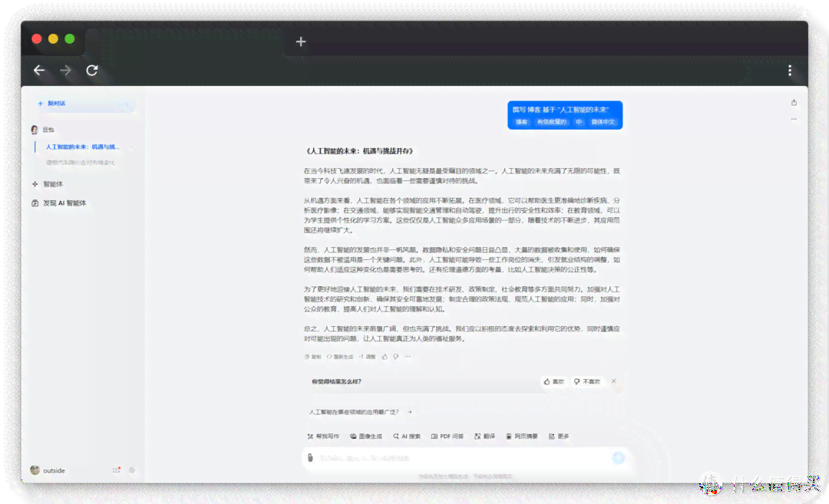Click the 喜欢 feedback button

[x=554, y=381]
